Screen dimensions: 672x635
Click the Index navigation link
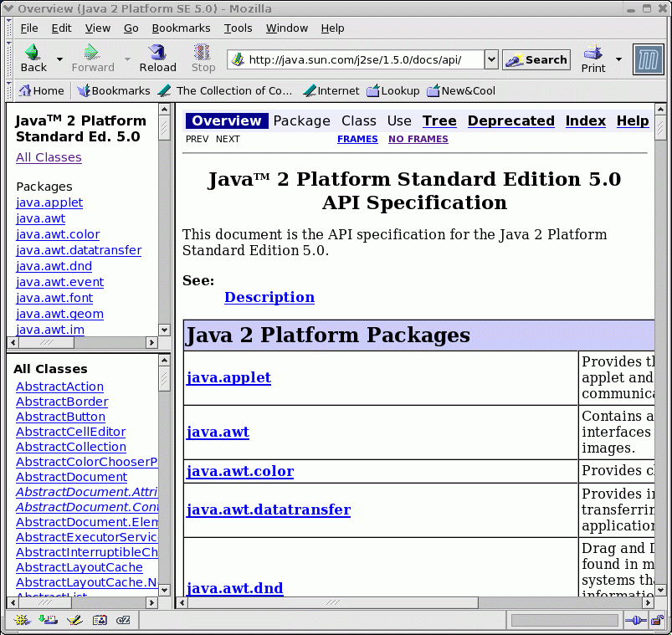click(x=586, y=120)
